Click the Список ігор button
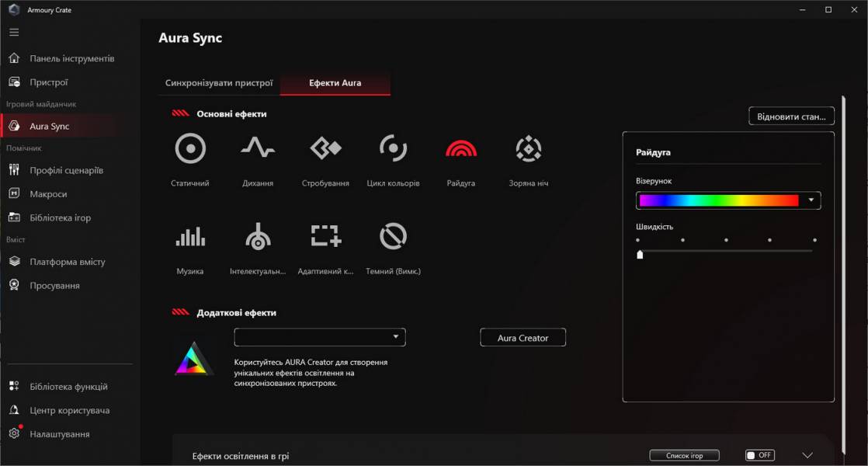This screenshot has width=868, height=466. tap(684, 455)
